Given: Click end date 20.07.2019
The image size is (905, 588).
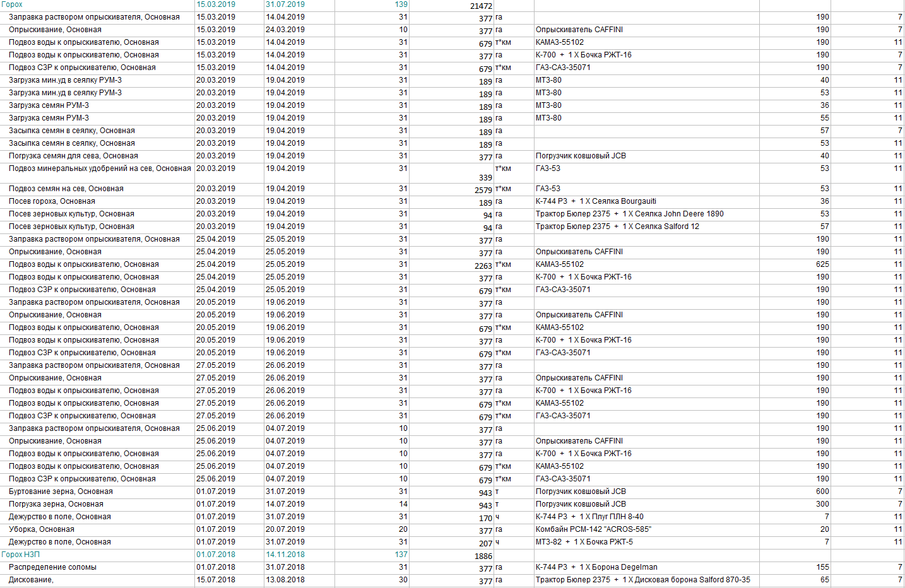Looking at the screenshot, I should (285, 529).
